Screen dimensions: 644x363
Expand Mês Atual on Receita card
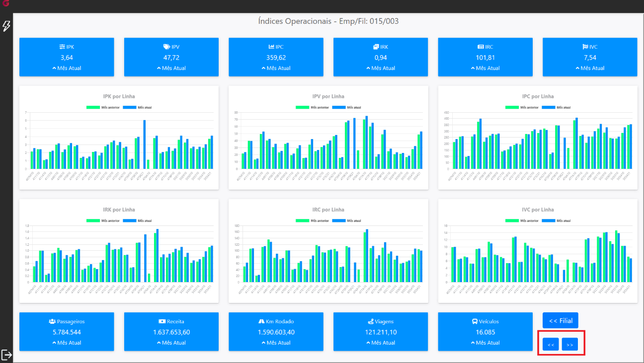click(x=171, y=343)
